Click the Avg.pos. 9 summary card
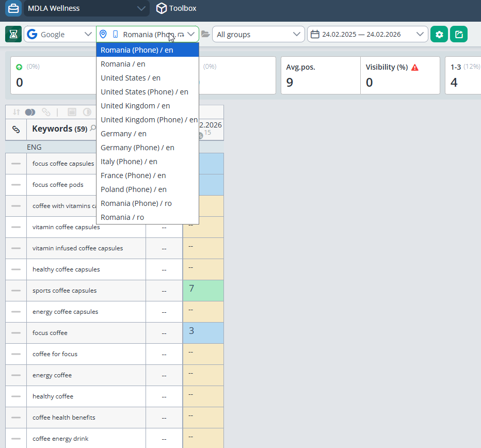 (x=320, y=75)
